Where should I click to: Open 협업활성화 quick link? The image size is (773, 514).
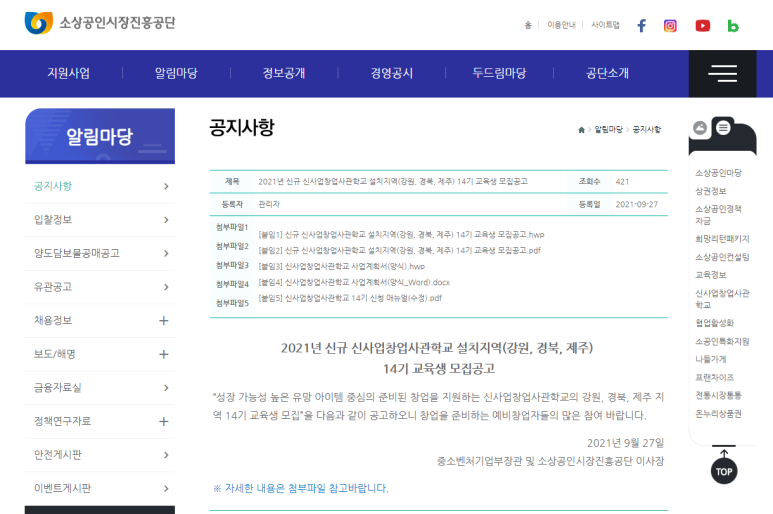(x=714, y=323)
